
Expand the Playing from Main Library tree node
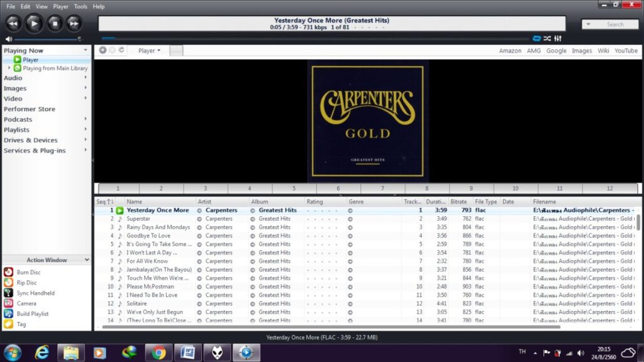[x=9, y=68]
